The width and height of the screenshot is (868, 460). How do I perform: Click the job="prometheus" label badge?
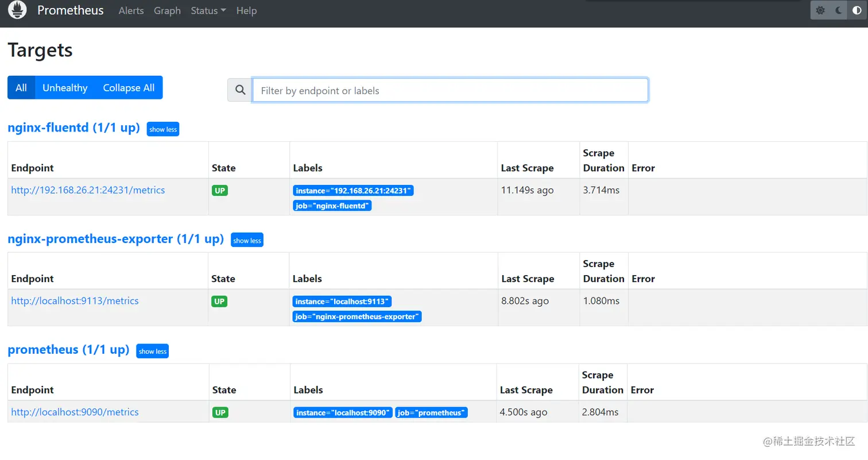(x=431, y=412)
